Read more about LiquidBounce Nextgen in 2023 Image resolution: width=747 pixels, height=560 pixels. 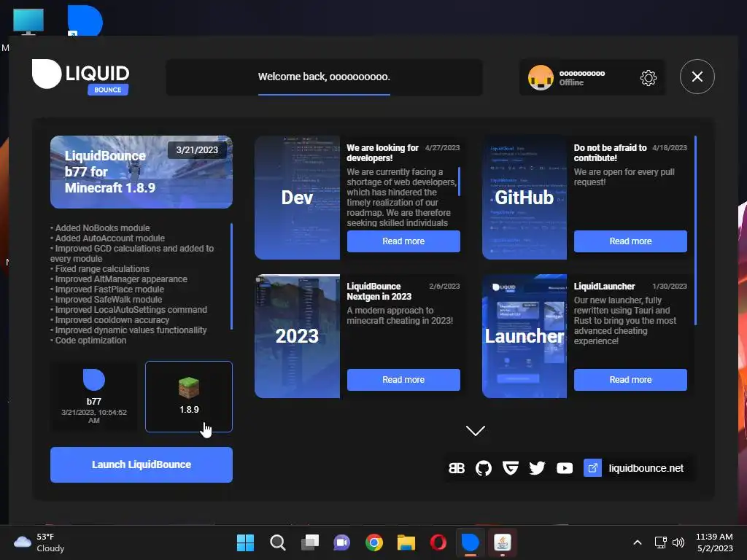pos(403,380)
